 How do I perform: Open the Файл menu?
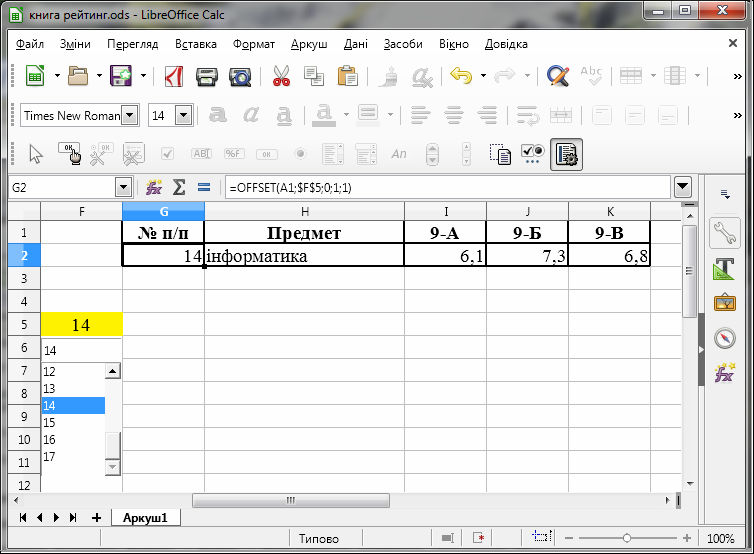click(30, 44)
